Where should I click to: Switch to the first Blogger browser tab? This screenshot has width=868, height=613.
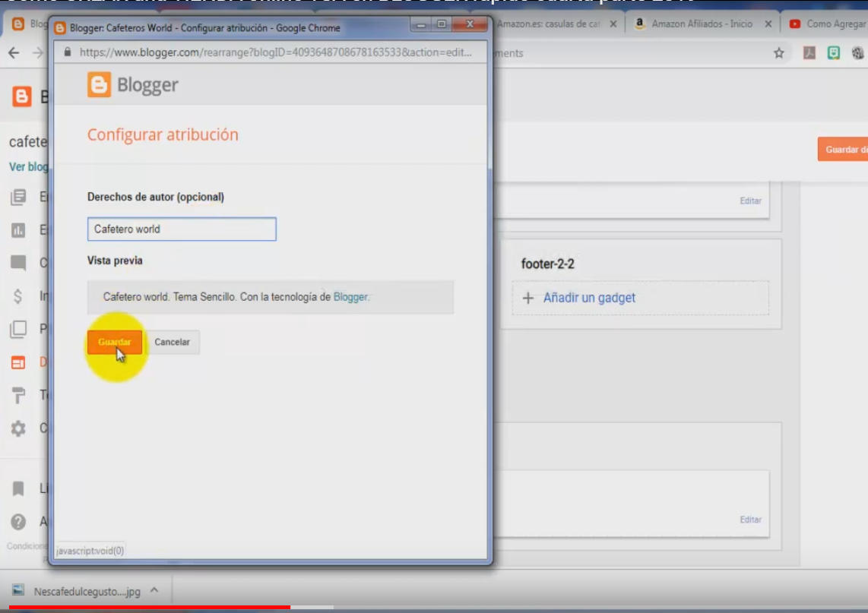(27, 24)
